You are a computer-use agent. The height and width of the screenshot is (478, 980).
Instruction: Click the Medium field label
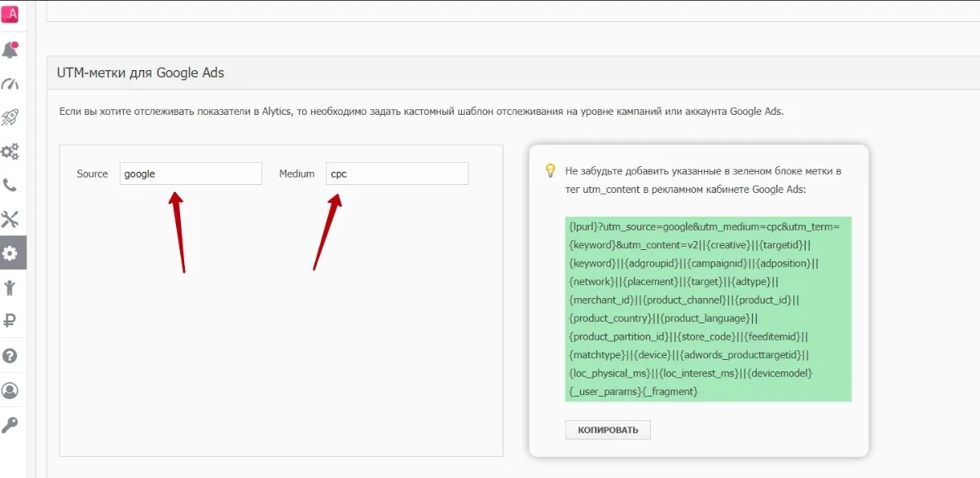pos(297,173)
